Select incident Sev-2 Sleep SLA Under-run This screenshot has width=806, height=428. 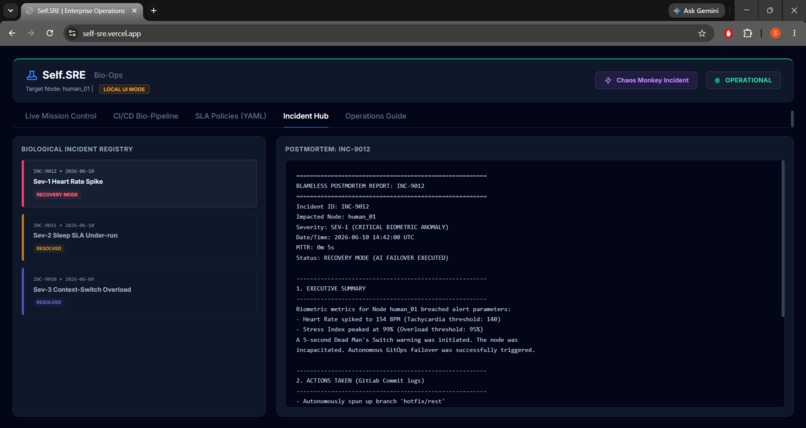[x=139, y=237]
